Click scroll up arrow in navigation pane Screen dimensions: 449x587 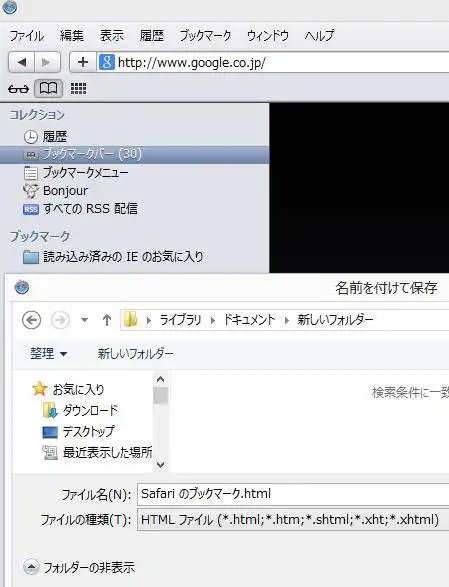coord(161,379)
